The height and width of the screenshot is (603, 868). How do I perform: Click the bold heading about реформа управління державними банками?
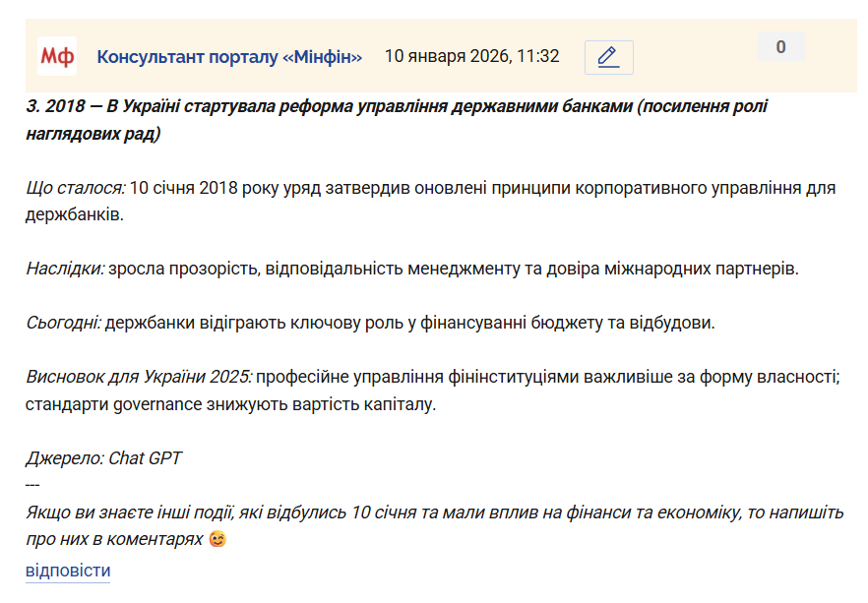pyautogui.click(x=394, y=106)
